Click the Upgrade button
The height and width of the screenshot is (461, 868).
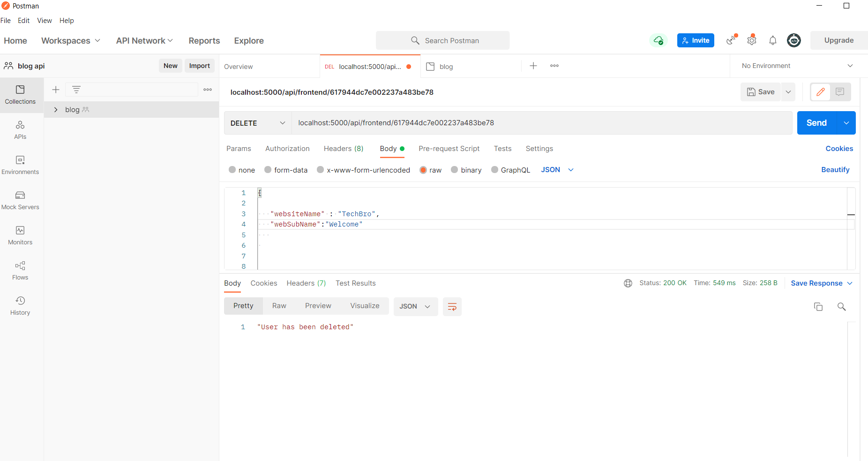(839, 40)
